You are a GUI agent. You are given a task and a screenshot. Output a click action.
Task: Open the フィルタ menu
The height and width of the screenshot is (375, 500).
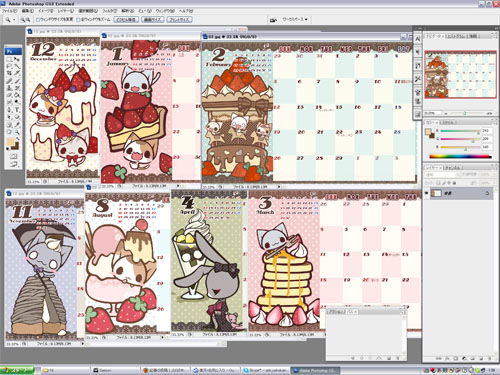click(x=110, y=11)
